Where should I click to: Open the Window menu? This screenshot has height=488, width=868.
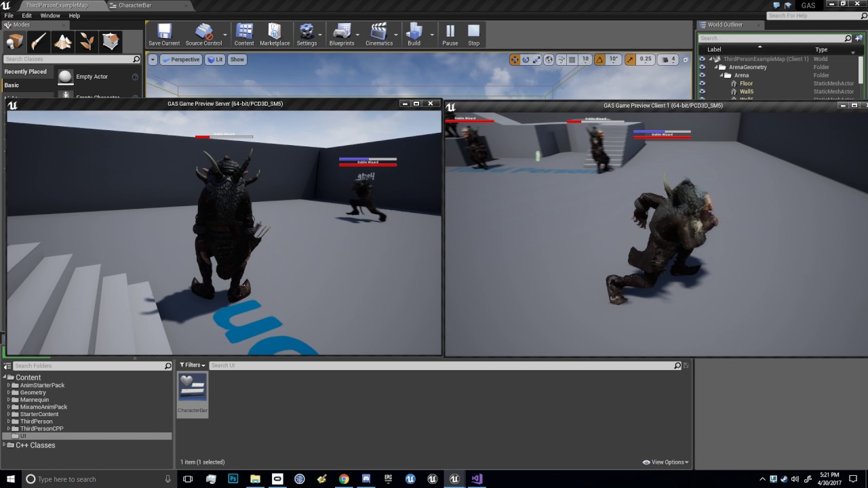(x=50, y=16)
